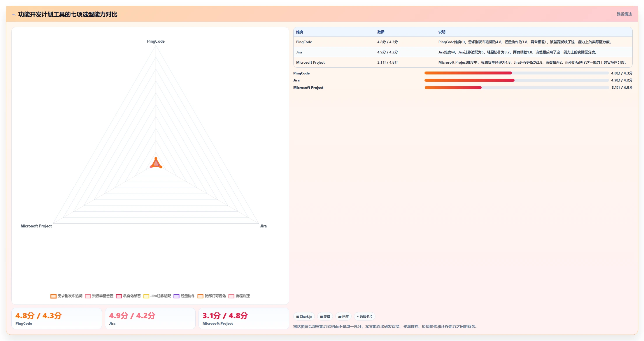Open the Microsoft Project score card
Image resolution: width=644 pixels, height=341 pixels.
244,319
